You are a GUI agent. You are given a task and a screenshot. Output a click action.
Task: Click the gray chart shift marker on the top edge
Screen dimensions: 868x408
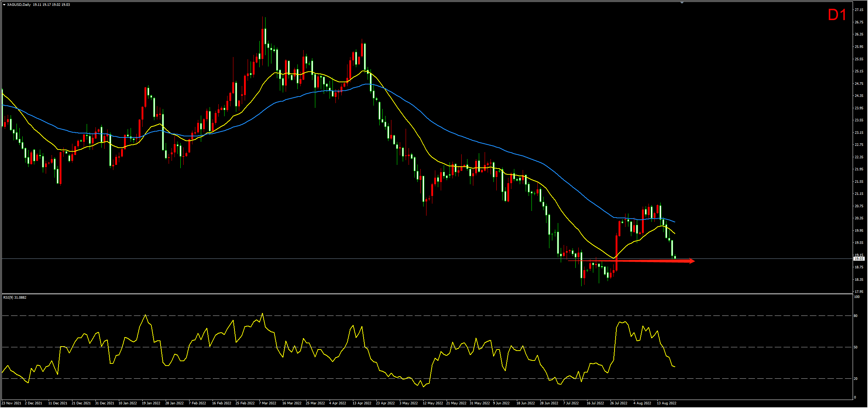click(x=682, y=3)
